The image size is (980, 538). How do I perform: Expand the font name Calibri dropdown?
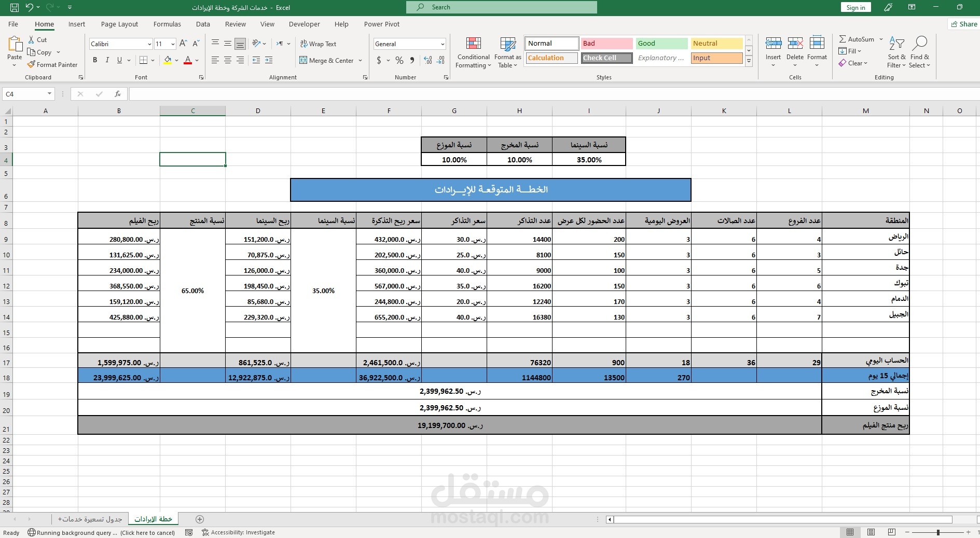pos(149,44)
